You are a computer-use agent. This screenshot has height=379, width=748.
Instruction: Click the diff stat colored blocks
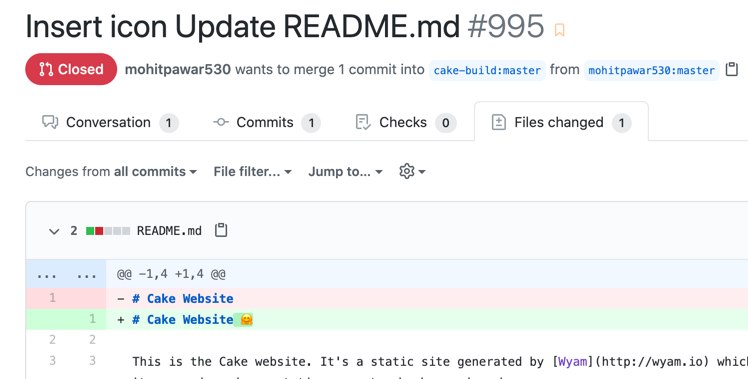pos(108,231)
